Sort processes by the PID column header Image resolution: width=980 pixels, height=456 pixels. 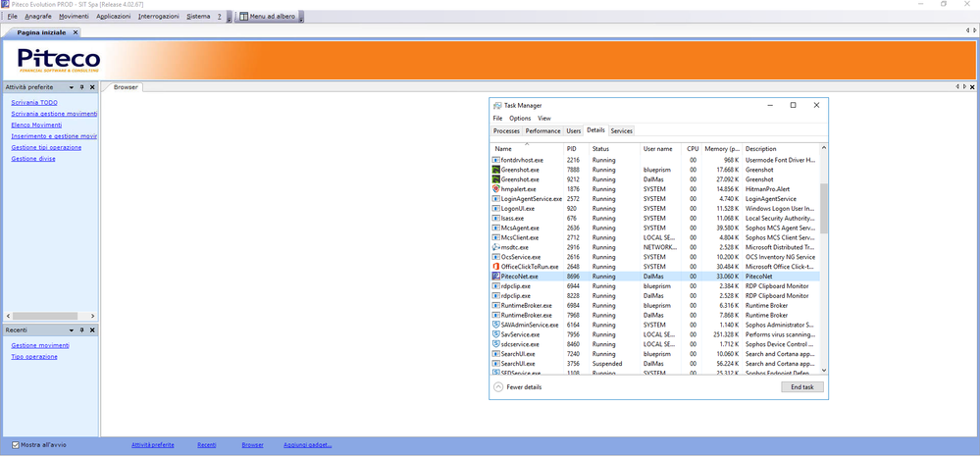[576, 149]
